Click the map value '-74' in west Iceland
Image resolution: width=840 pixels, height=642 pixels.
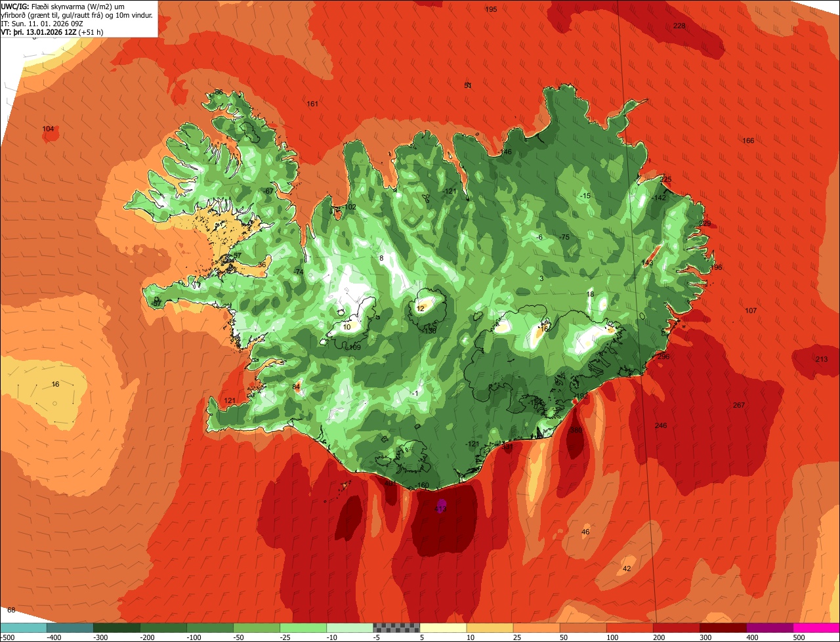click(299, 272)
